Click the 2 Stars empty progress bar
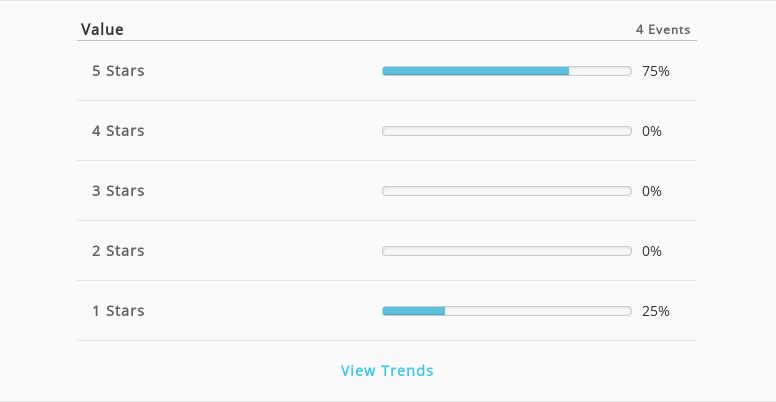The image size is (776, 402). pos(507,251)
